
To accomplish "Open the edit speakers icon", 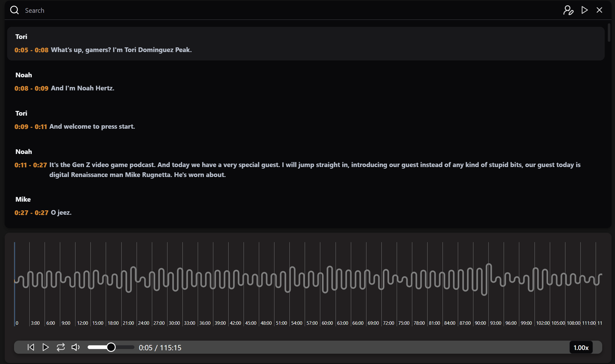I will coord(569,10).
